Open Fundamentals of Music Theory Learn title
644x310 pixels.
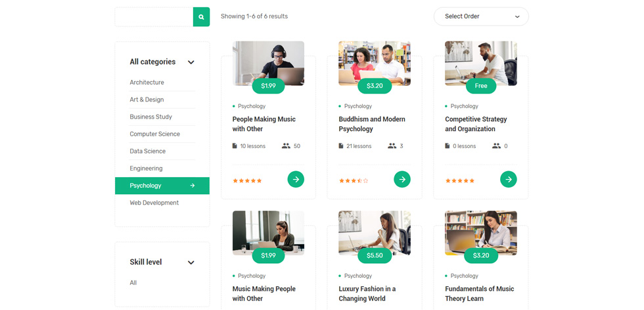tap(479, 294)
